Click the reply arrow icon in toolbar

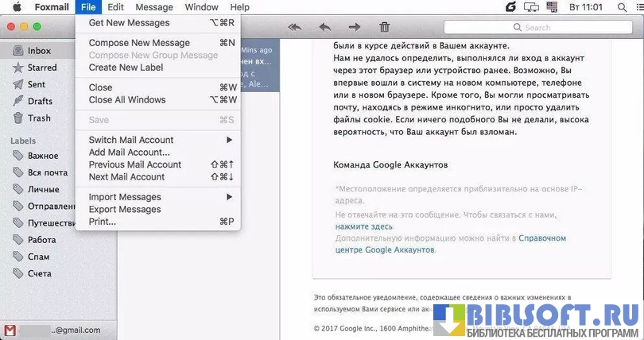(324, 27)
